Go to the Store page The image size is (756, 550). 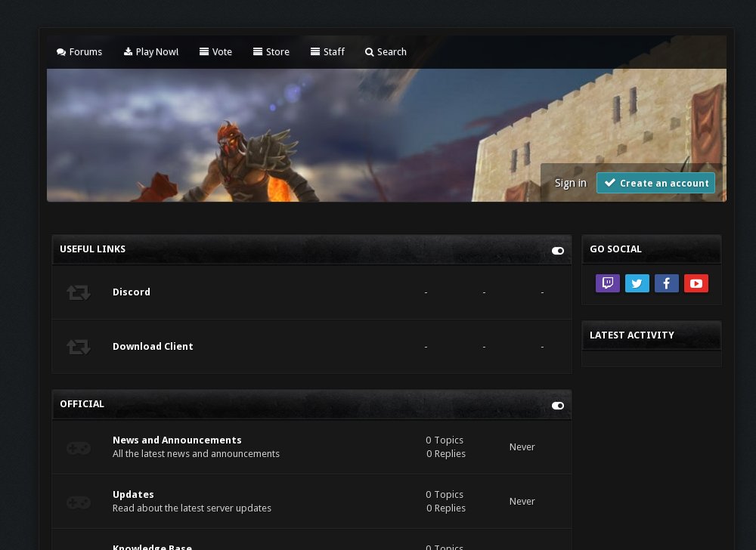click(271, 52)
